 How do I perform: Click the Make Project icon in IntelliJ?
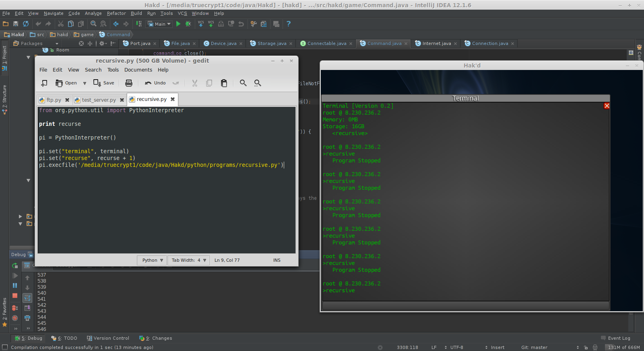(x=139, y=24)
